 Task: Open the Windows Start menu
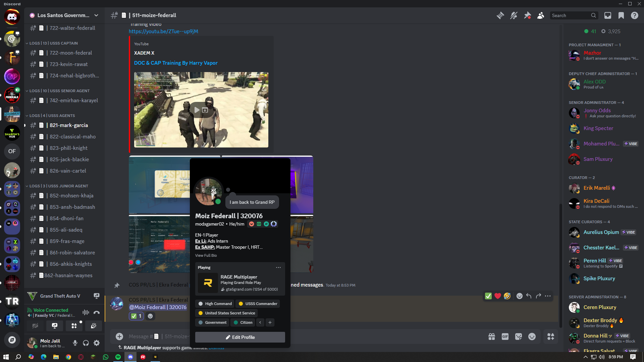pyautogui.click(x=6, y=357)
